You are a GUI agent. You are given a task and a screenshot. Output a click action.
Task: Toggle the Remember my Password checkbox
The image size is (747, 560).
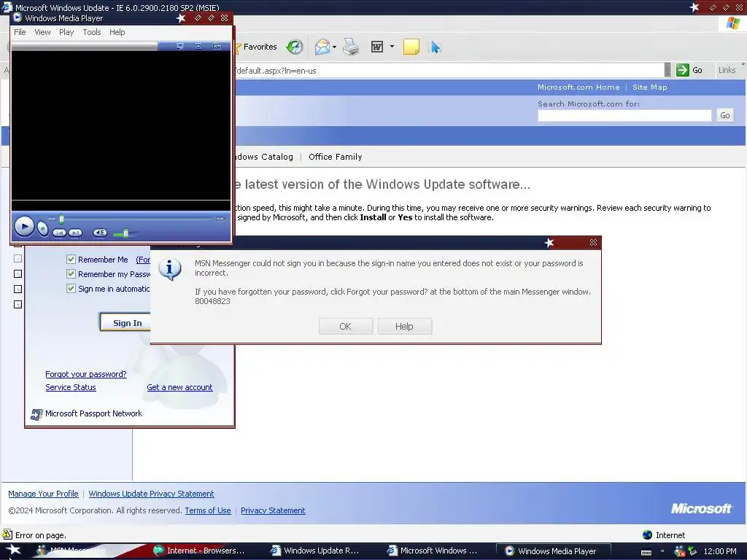point(71,274)
